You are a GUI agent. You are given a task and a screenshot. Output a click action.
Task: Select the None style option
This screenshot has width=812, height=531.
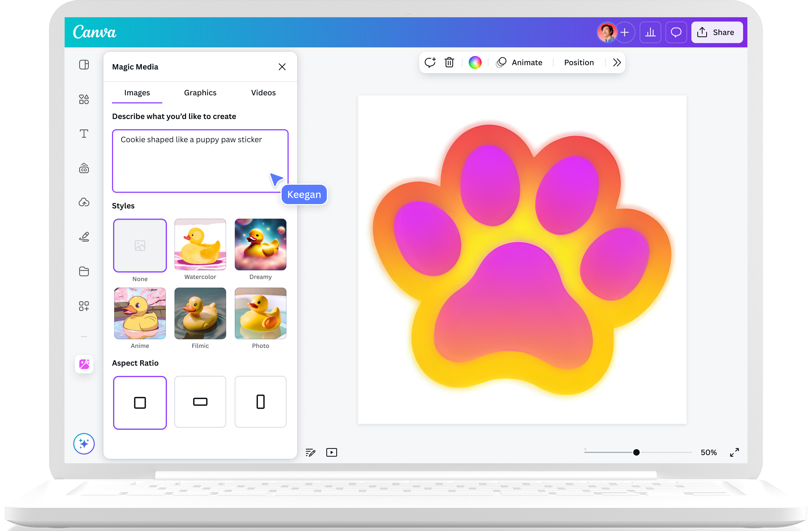coord(139,245)
